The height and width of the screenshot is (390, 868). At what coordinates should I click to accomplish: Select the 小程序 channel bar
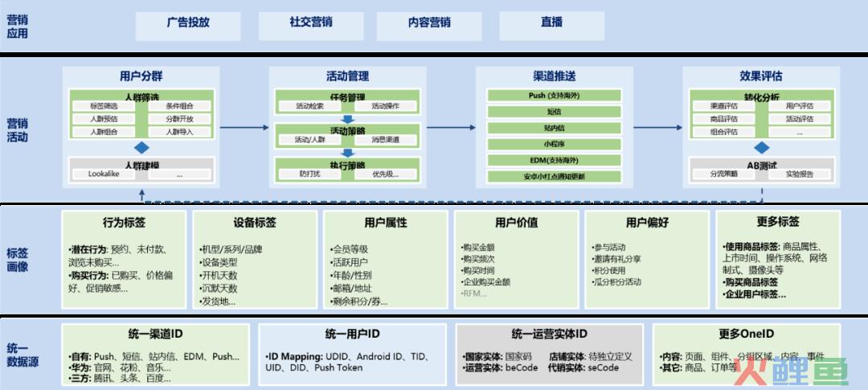pyautogui.click(x=554, y=144)
